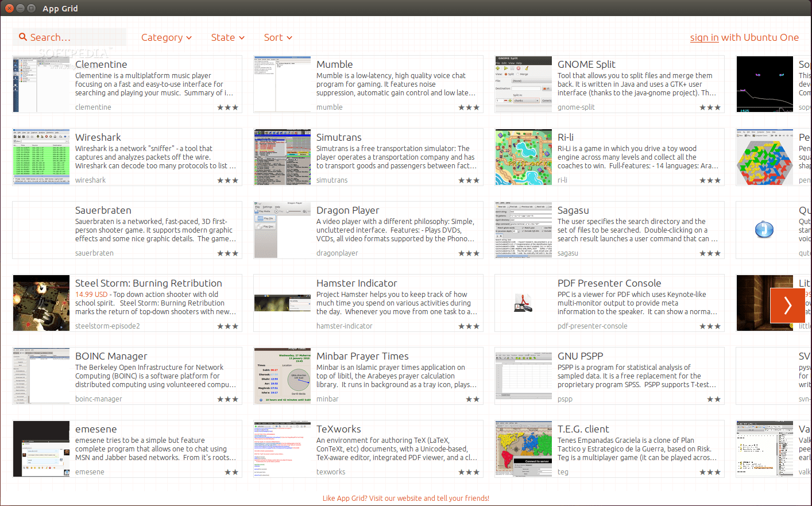This screenshot has height=506, width=812.
Task: Open Steel Storm game thumbnail
Action: [x=41, y=303]
